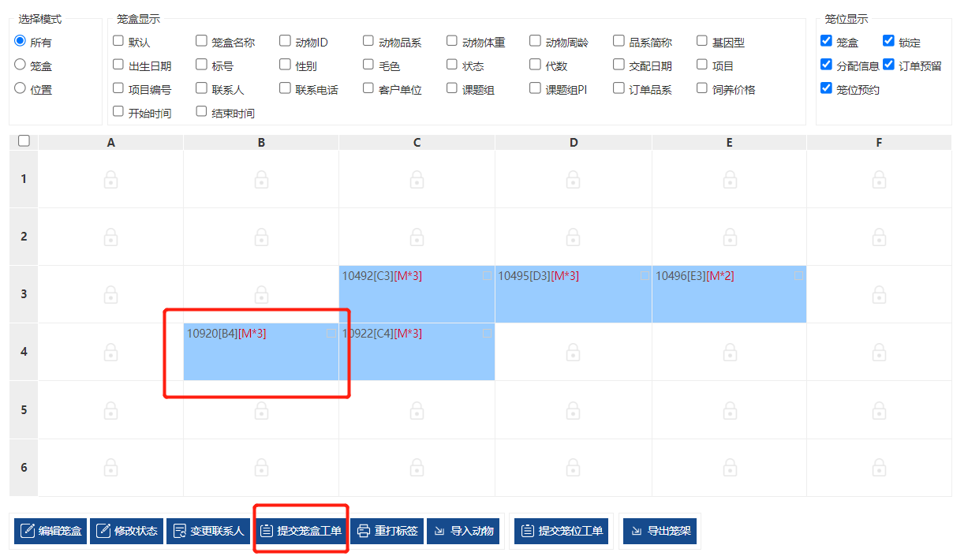The image size is (968, 560).
Task: Click the 导出笼架 export button
Action: pos(660,531)
